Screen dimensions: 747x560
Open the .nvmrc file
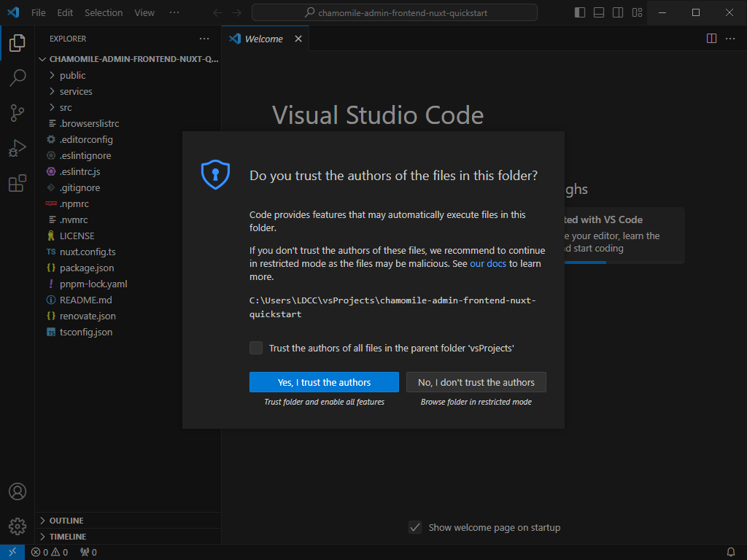pyautogui.click(x=128, y=219)
